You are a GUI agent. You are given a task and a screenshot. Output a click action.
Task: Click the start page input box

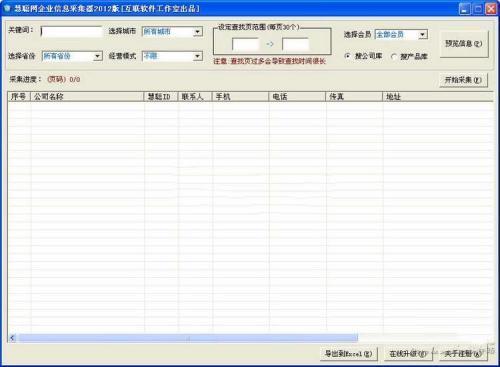point(245,44)
